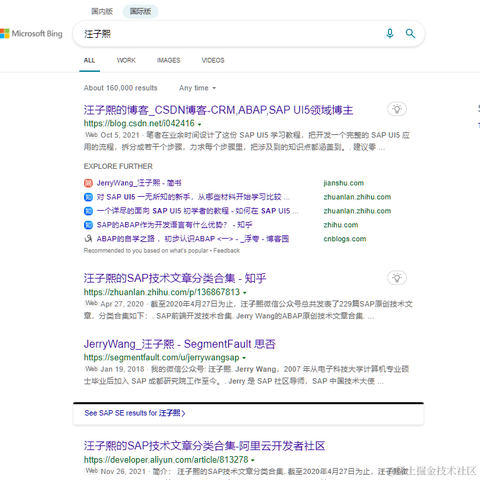Open SAP的ABAP作为开发语言有什么优势 link
This screenshot has width=480, height=480.
(x=174, y=225)
